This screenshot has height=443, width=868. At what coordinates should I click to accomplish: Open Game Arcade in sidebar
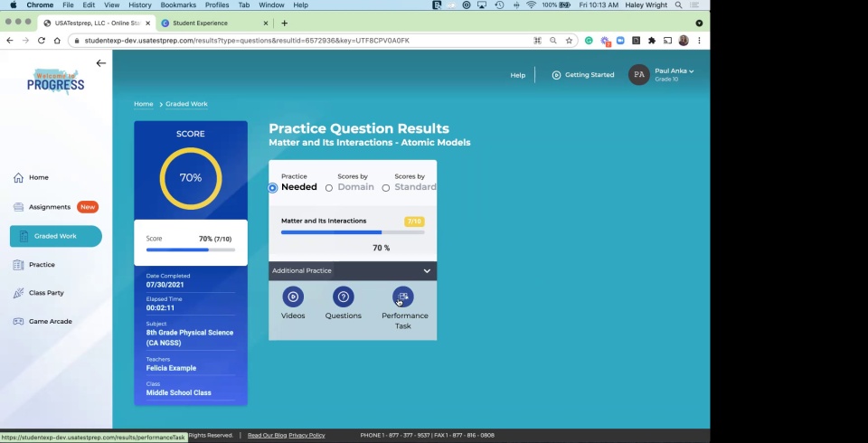[42, 321]
